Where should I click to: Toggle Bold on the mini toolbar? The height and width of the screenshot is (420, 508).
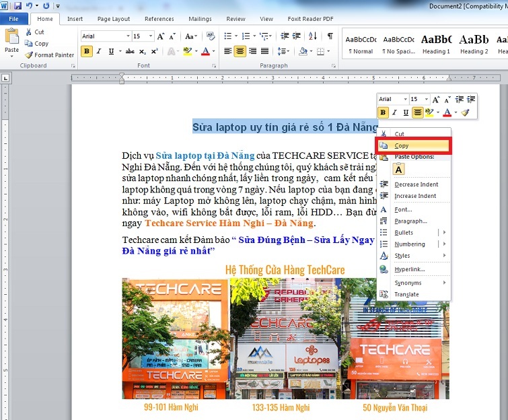[384, 112]
